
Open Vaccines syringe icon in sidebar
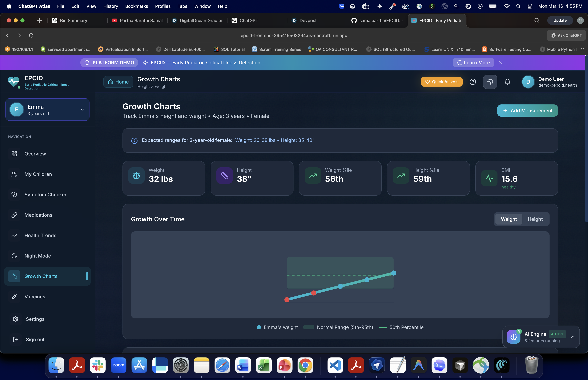(x=14, y=297)
